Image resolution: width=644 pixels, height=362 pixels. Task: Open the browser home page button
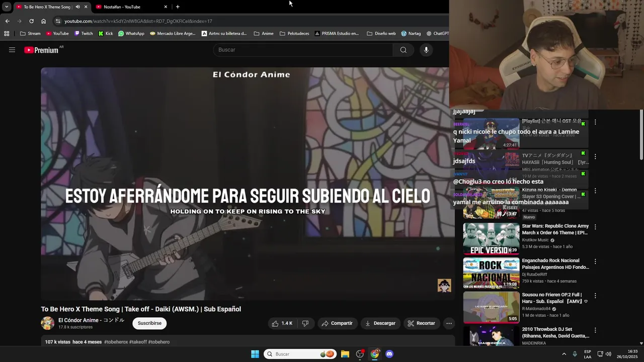pyautogui.click(x=44, y=21)
